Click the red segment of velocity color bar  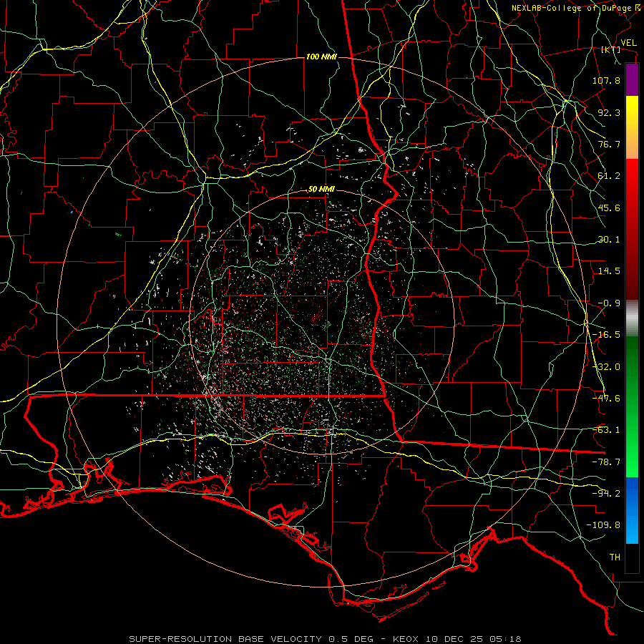click(x=632, y=229)
